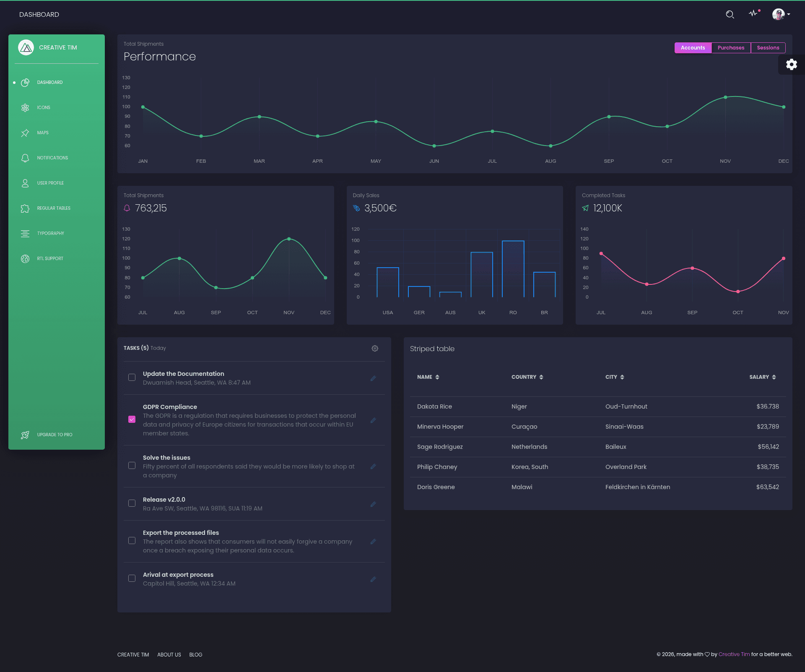805x672 pixels.
Task: Edit the Release v2.0.0 task
Action: point(373,504)
